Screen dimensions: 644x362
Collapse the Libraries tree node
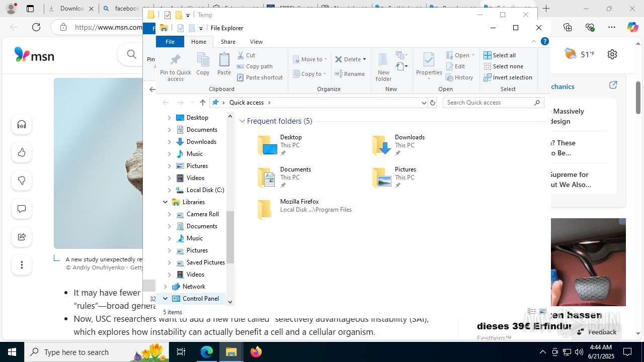[x=165, y=202]
